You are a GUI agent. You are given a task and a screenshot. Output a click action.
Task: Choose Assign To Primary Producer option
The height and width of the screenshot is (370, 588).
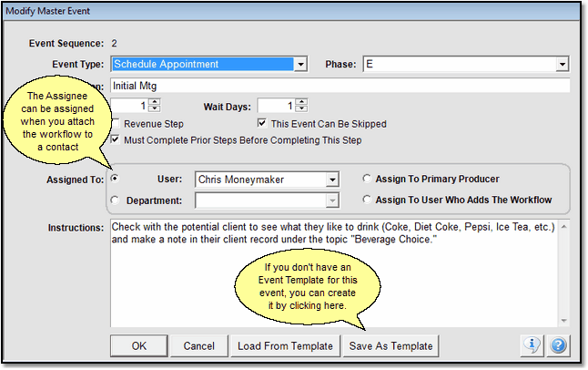[367, 180]
